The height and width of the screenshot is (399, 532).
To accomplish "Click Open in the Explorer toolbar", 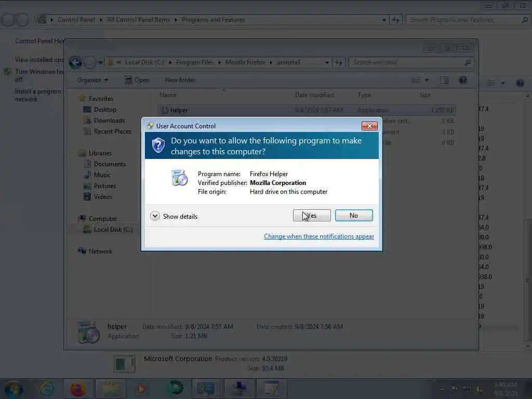I will pos(137,80).
